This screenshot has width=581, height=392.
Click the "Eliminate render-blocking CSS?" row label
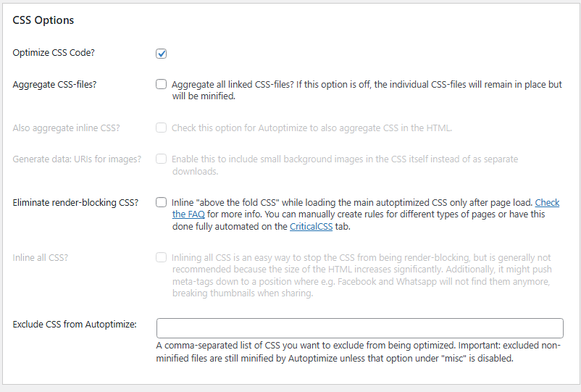point(75,203)
